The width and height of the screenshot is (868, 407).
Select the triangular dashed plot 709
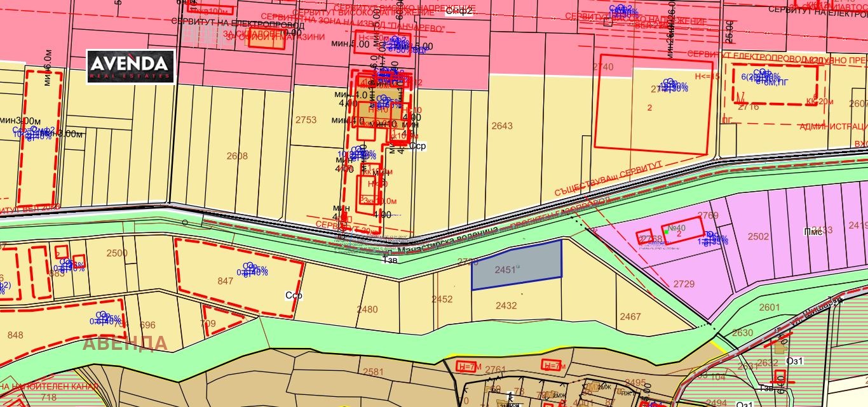(207, 323)
